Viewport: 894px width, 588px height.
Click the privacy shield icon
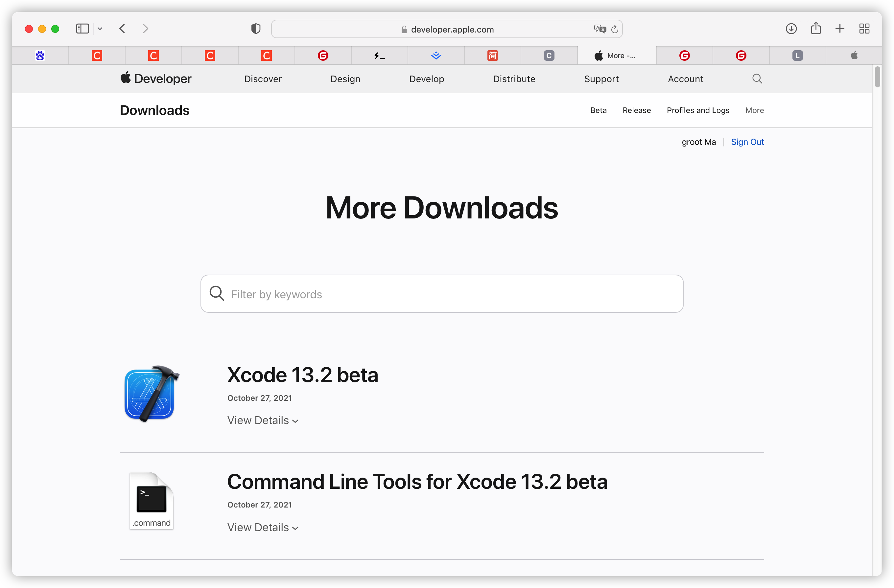256,28
